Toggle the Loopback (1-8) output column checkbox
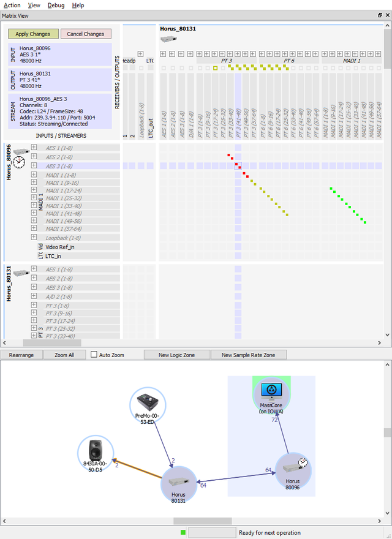 coord(141,68)
